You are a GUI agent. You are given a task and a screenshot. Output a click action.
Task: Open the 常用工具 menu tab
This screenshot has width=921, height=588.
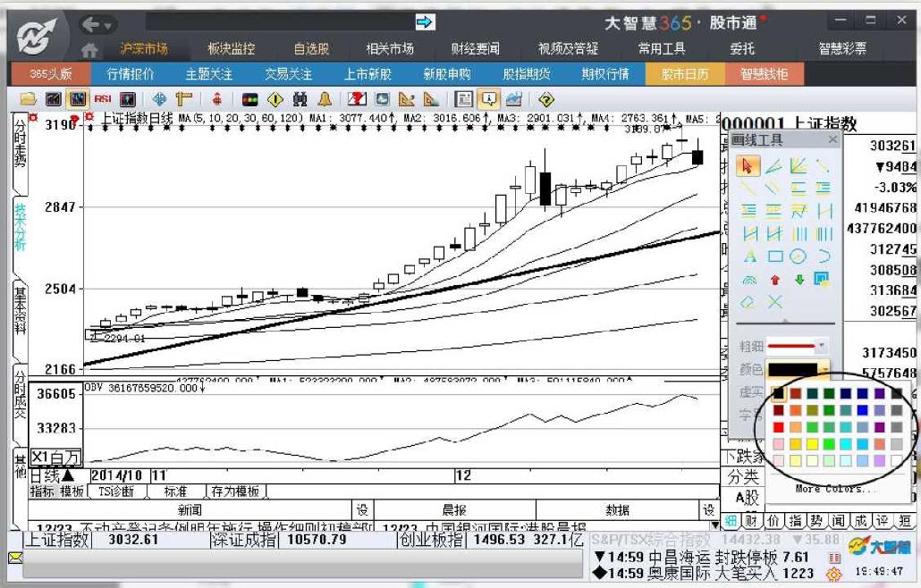pos(662,49)
